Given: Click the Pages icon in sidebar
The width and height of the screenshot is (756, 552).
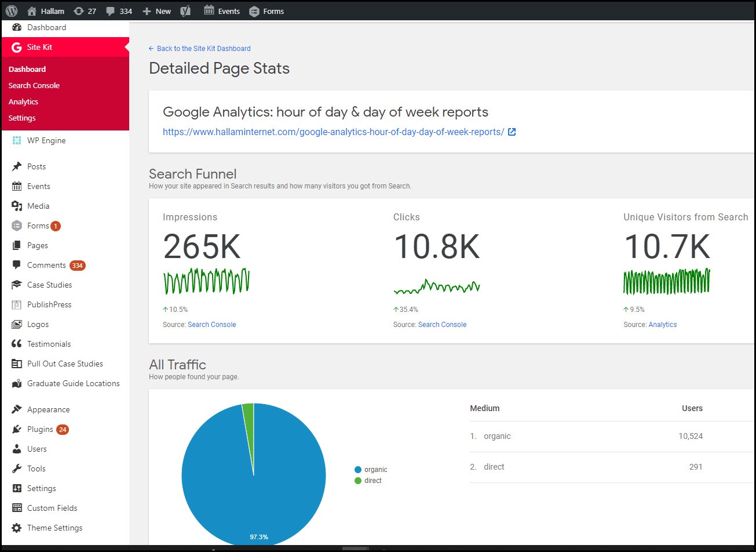Looking at the screenshot, I should point(17,245).
